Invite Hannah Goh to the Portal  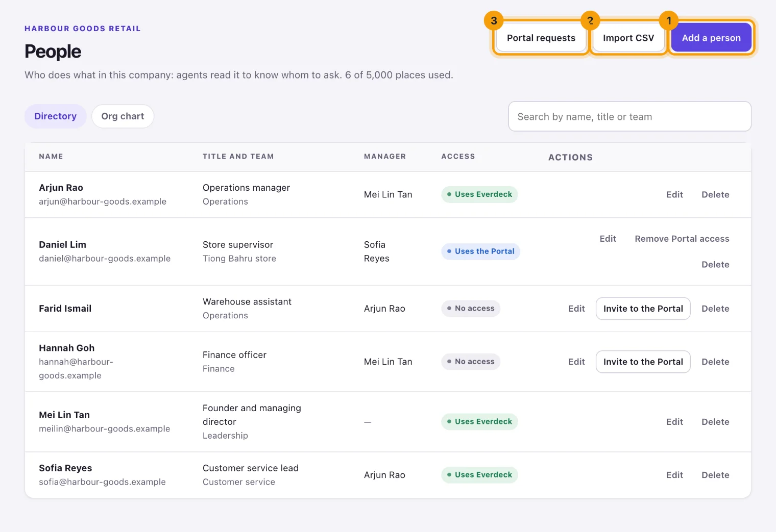pyautogui.click(x=643, y=362)
